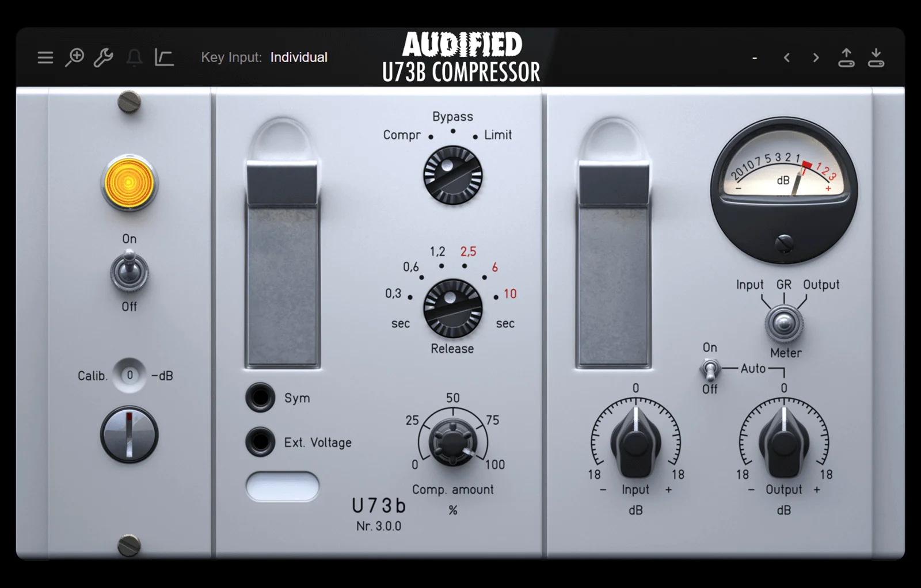Select release time 1,2

437,251
